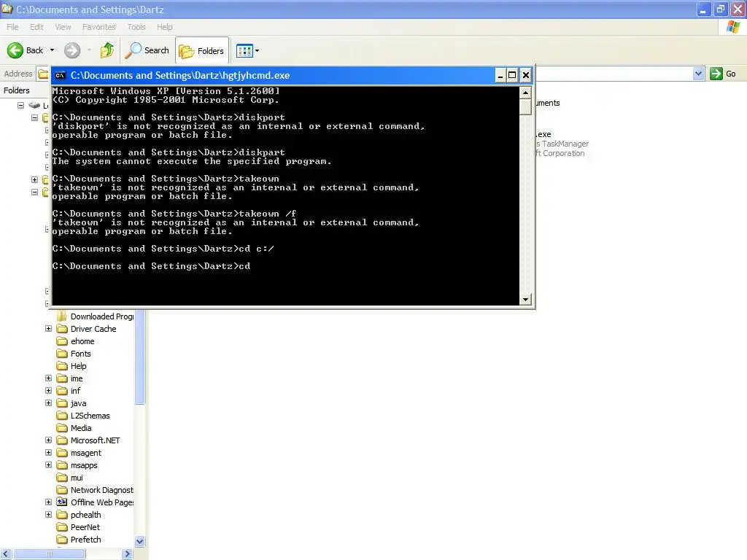Click folder tree horizontal scroll left arrow
The height and width of the screenshot is (560, 747).
(x=6, y=554)
